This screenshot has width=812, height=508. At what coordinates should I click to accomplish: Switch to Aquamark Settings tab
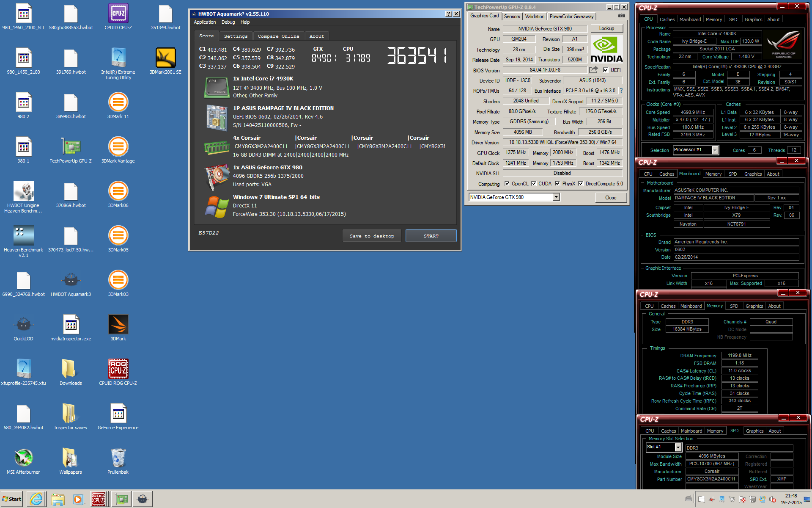[x=236, y=36]
